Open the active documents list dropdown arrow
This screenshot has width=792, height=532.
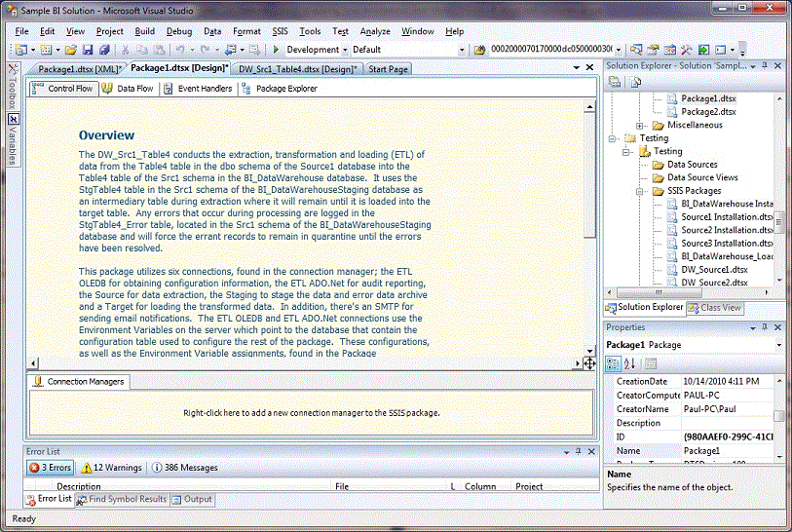577,67
